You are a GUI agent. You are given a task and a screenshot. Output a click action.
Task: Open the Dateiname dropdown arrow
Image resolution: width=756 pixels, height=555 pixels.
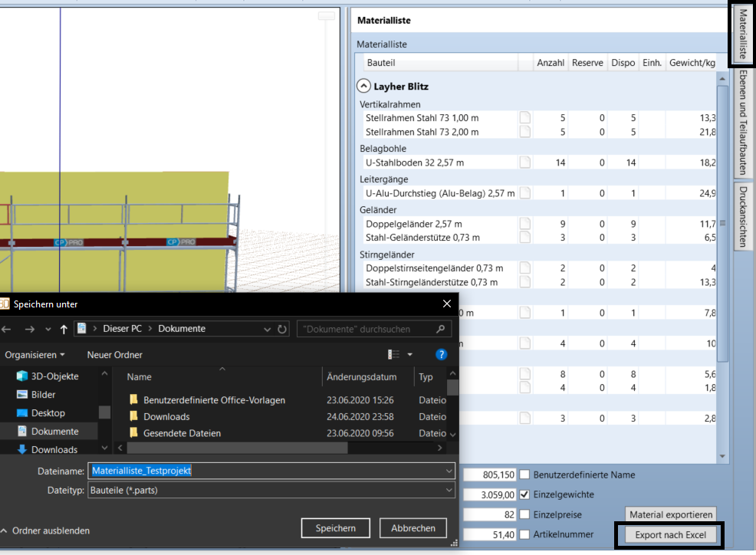pyautogui.click(x=449, y=471)
